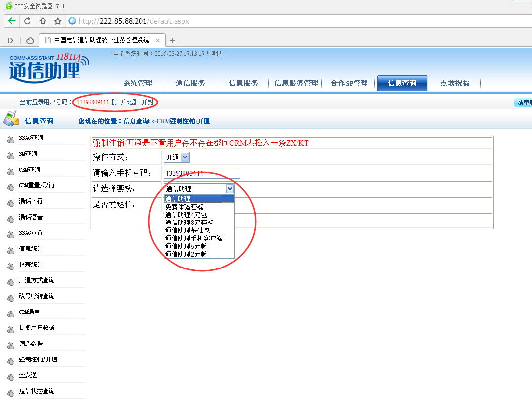Open CRM重置/取消 in sidebar
The height and width of the screenshot is (402, 532).
[37, 185]
